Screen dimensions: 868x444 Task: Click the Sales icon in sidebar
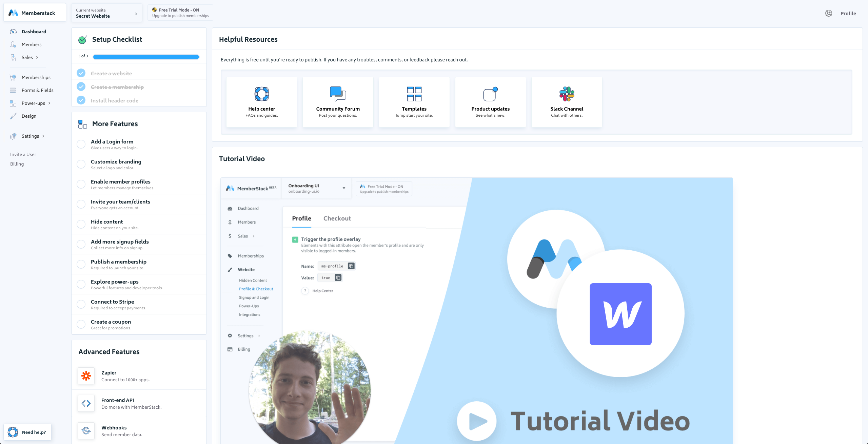(x=13, y=57)
